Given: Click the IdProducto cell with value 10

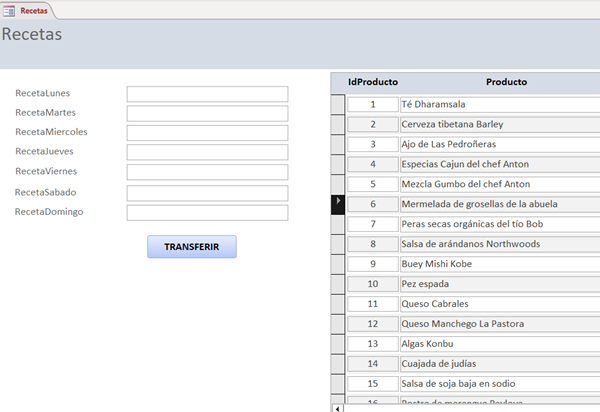Looking at the screenshot, I should 372,283.
